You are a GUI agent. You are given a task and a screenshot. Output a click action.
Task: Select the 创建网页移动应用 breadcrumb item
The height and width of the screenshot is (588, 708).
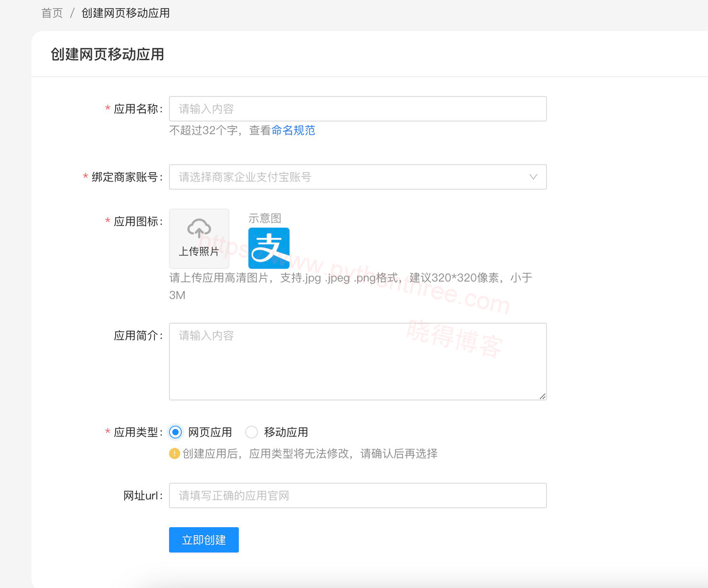[126, 13]
